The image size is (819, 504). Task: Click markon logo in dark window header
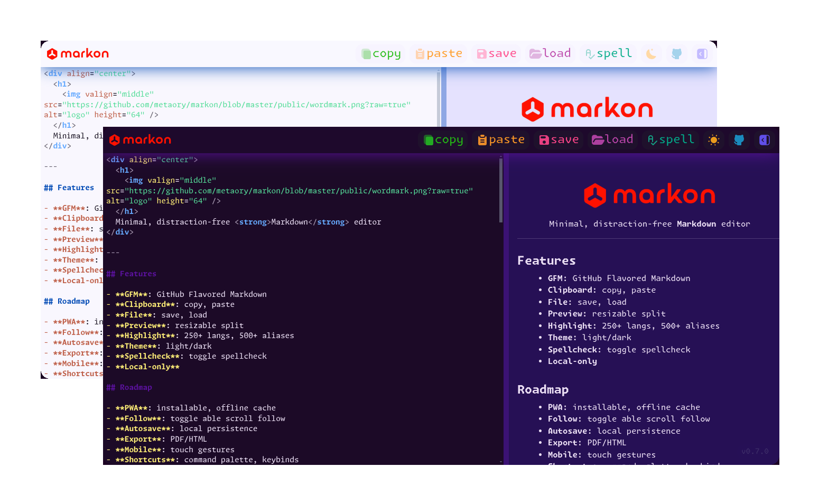[140, 140]
